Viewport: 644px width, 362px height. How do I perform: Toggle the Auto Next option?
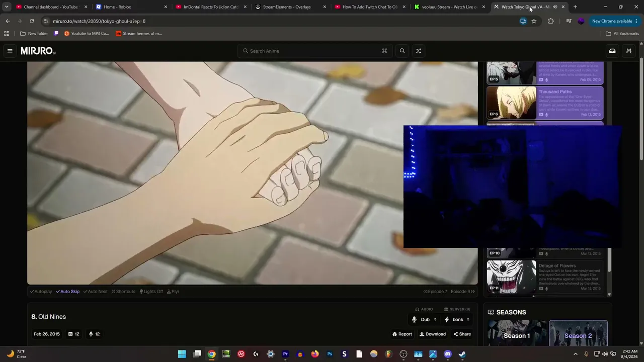click(95, 292)
